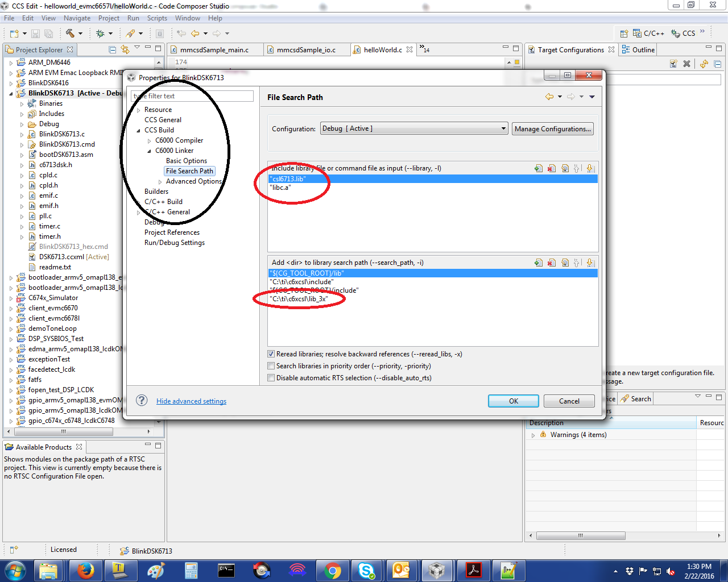Open Skype from the taskbar
Screen dimensions: 728x582
[x=366, y=570]
